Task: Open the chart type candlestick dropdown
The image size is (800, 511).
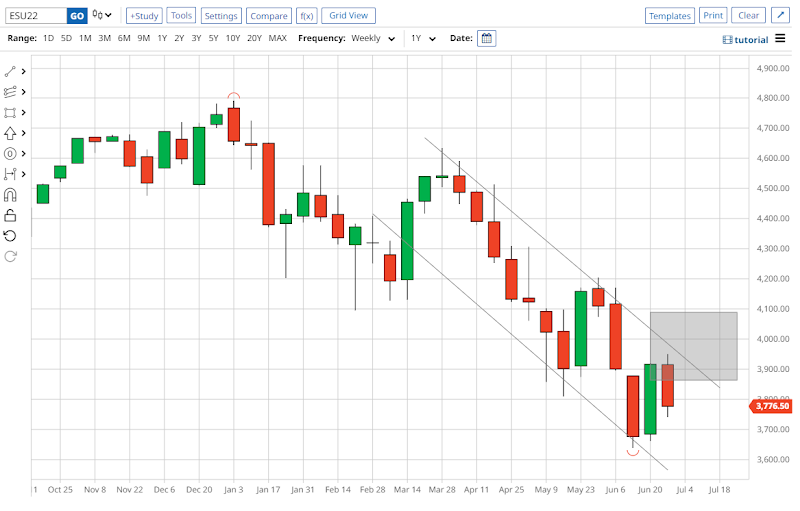Action: (x=102, y=16)
